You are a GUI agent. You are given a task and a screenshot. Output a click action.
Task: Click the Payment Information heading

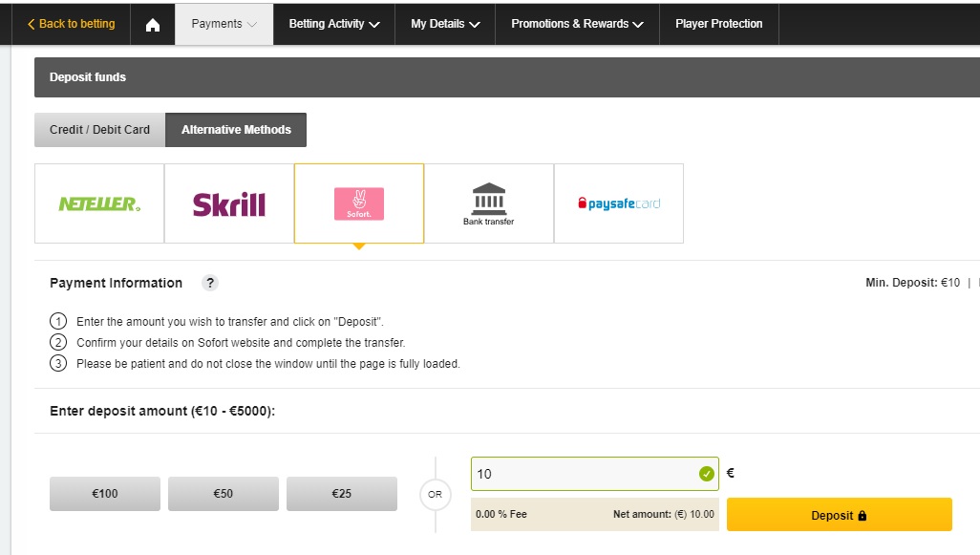[x=117, y=283]
